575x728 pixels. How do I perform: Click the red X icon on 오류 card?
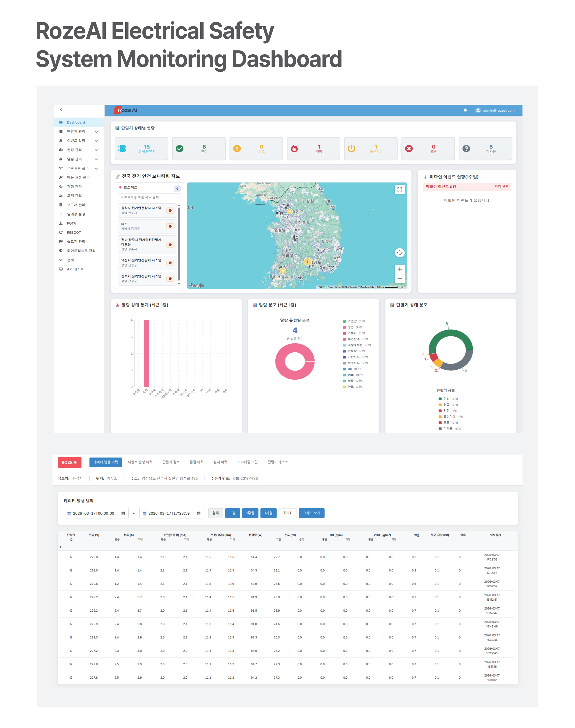coord(409,149)
